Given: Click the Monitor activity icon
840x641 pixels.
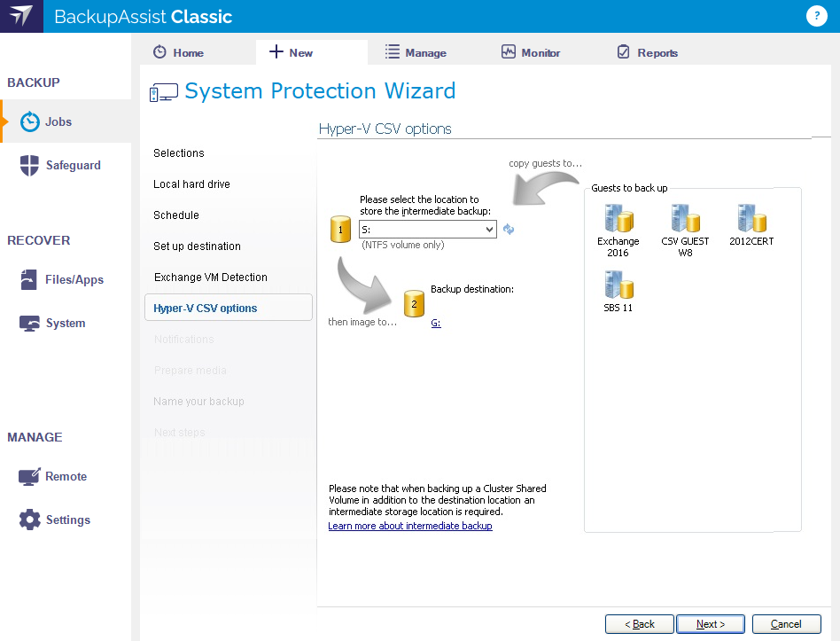Looking at the screenshot, I should pyautogui.click(x=509, y=51).
